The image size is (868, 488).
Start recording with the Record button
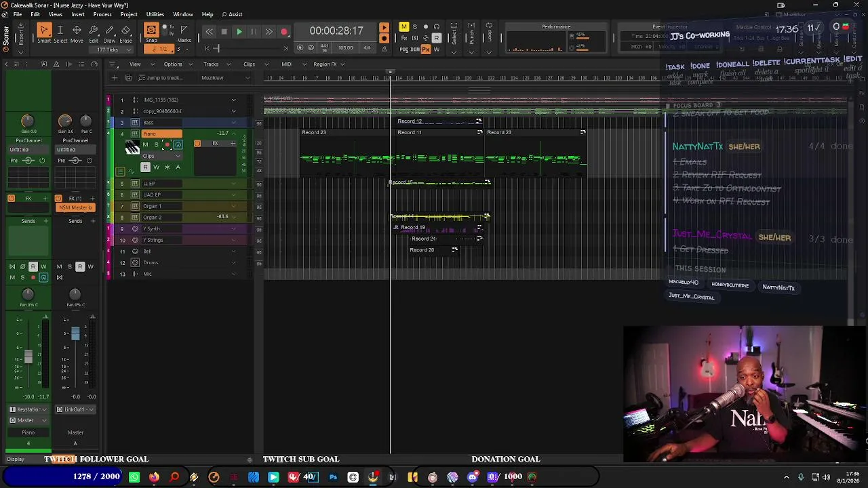284,32
